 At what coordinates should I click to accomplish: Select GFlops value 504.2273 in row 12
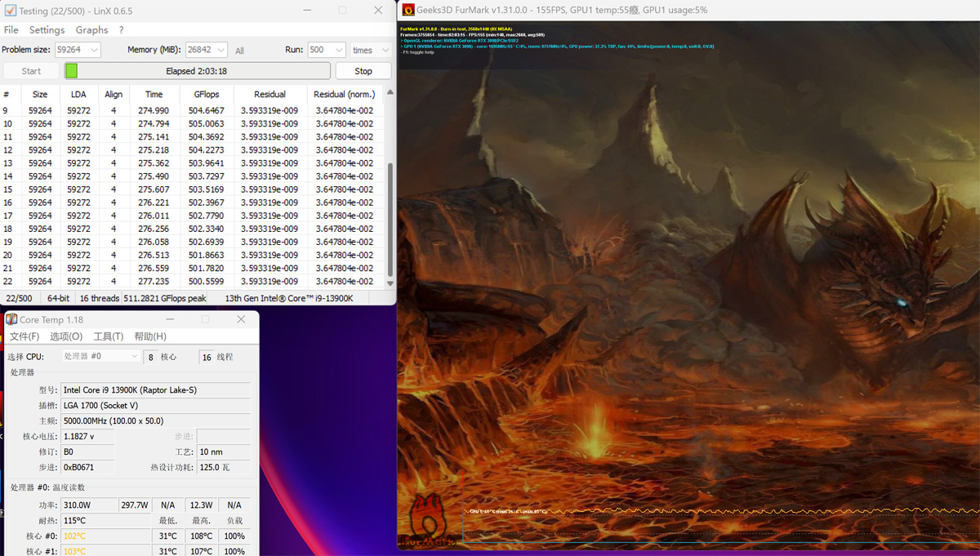206,149
